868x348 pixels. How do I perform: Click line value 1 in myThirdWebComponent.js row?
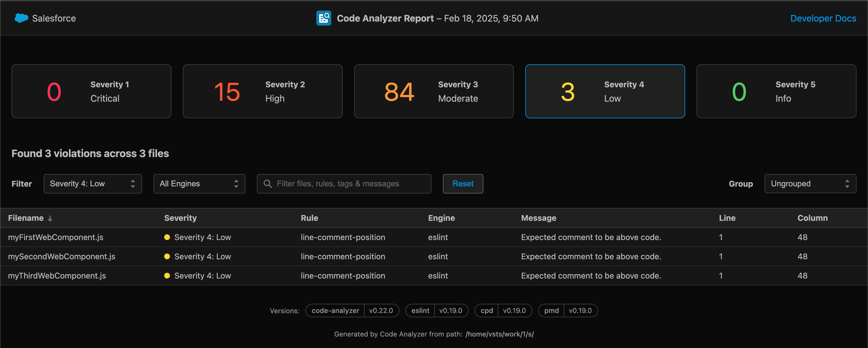(721, 276)
